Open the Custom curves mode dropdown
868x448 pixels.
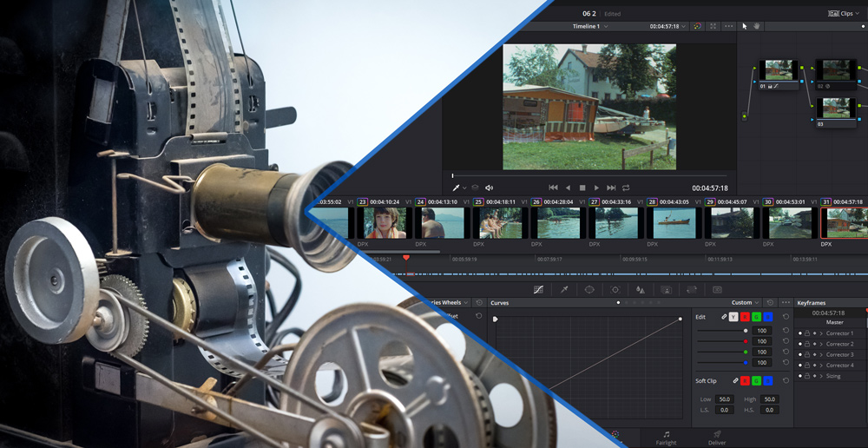coord(745,303)
